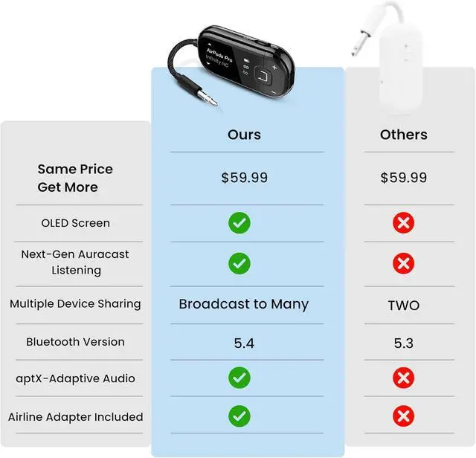This screenshot has height=458, width=476.
Task: Click the "Broadcast to Many" text
Action: [x=243, y=304]
